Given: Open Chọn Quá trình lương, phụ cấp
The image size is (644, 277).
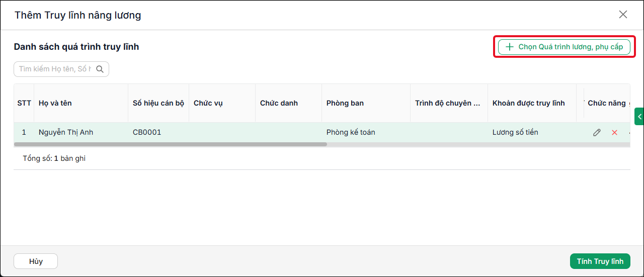Looking at the screenshot, I should coord(564,47).
